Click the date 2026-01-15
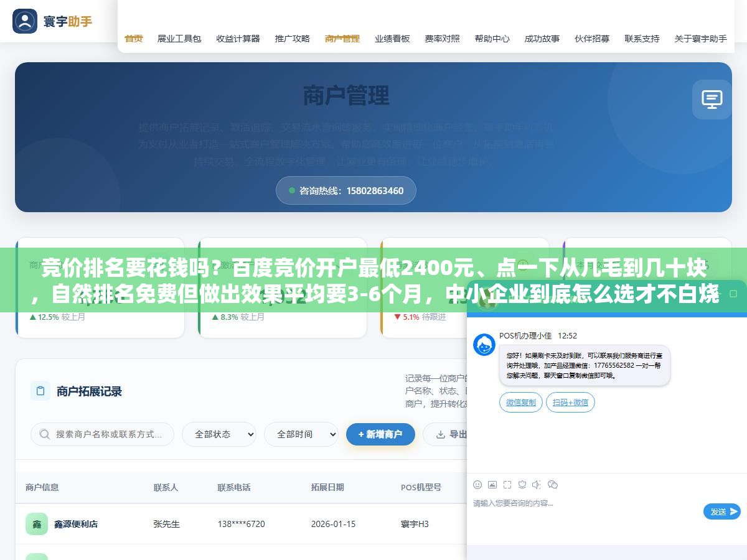Screen dimensions: 747x560 [x=333, y=524]
